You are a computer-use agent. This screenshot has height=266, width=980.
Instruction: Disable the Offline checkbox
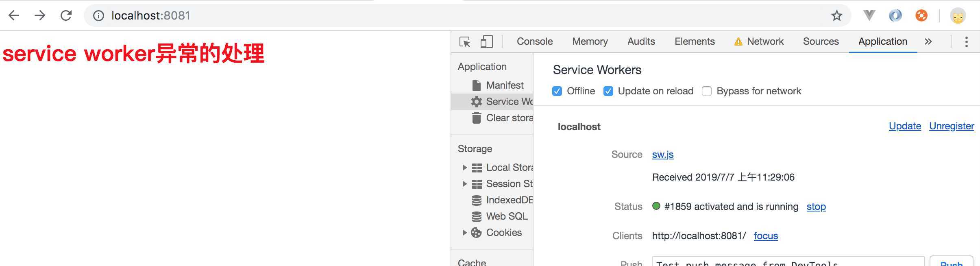(x=557, y=91)
